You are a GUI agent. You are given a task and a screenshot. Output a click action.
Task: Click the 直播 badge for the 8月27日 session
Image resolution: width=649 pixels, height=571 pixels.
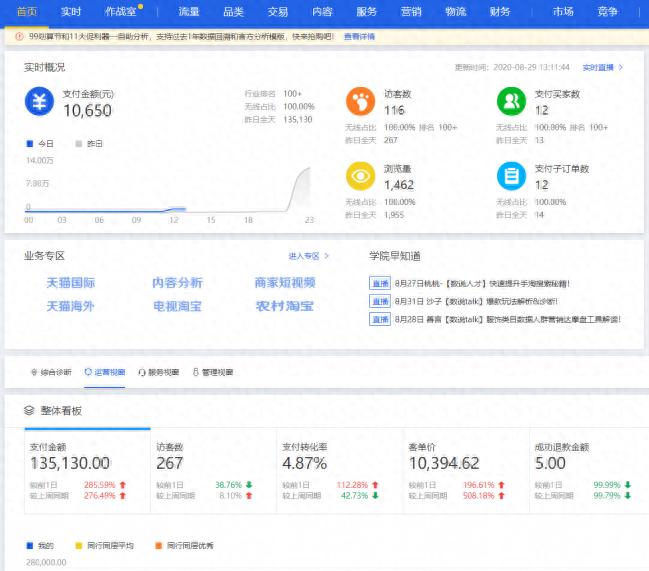click(380, 283)
